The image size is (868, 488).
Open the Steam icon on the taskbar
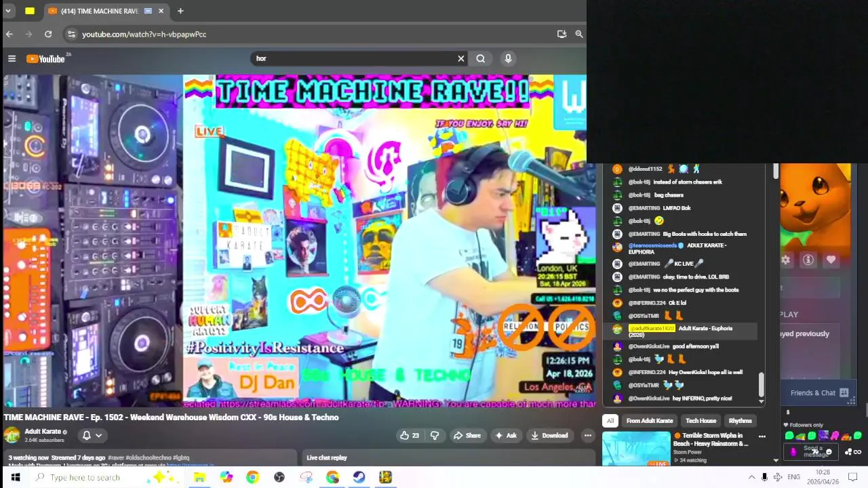click(359, 477)
